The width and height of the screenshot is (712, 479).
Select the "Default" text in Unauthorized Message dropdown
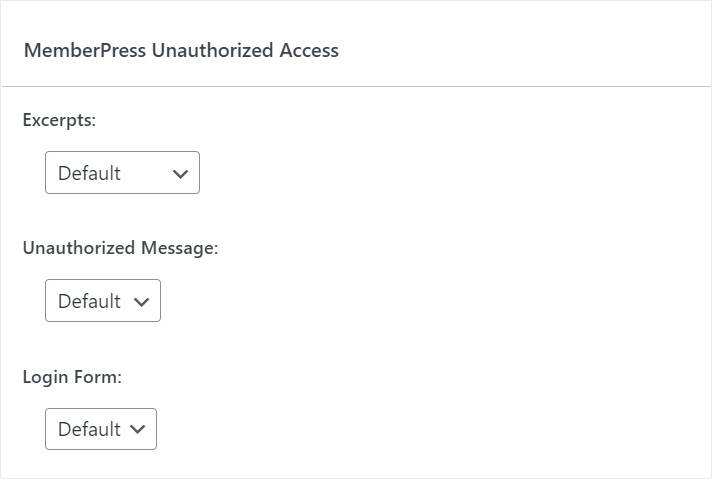coord(89,301)
